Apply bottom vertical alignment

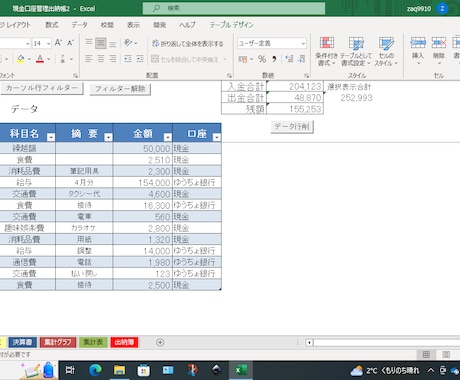point(113,43)
